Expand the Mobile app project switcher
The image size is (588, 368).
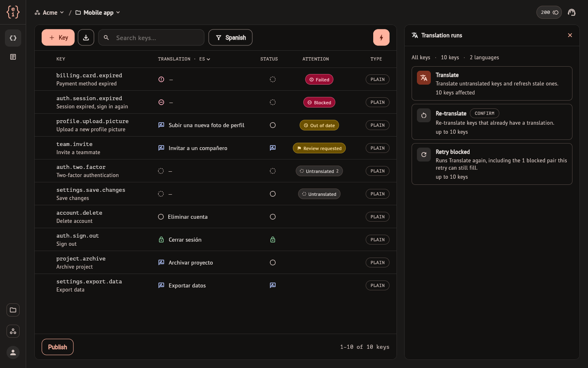98,13
